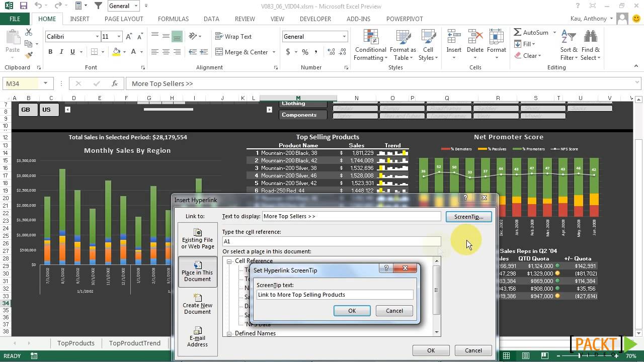
Task: Switch to INSERT ribbon tab
Action: click(79, 19)
